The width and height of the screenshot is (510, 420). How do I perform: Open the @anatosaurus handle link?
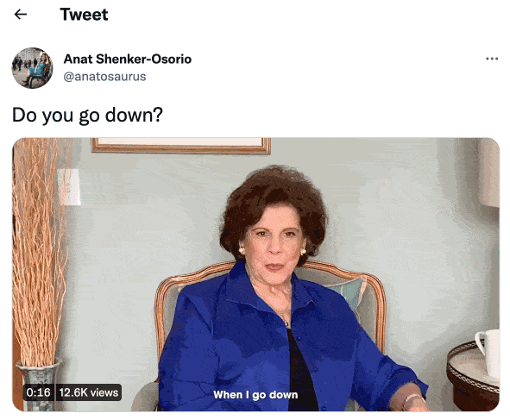pos(104,77)
